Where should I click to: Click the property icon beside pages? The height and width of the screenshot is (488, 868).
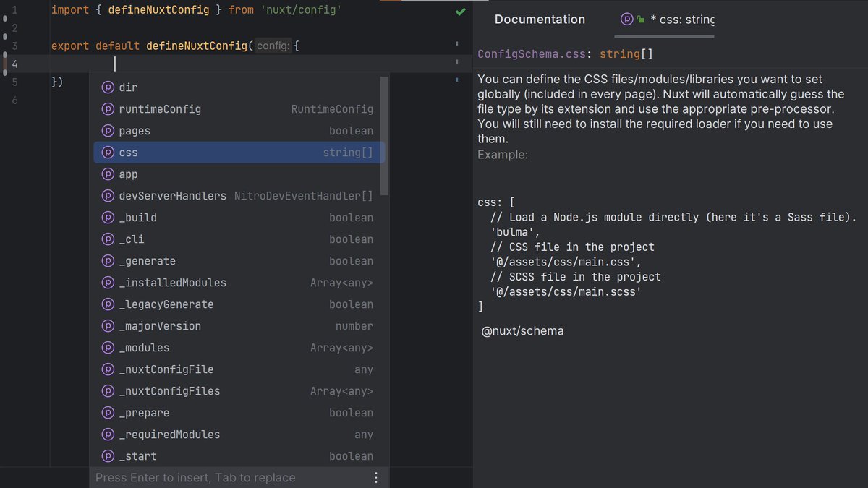click(x=108, y=131)
